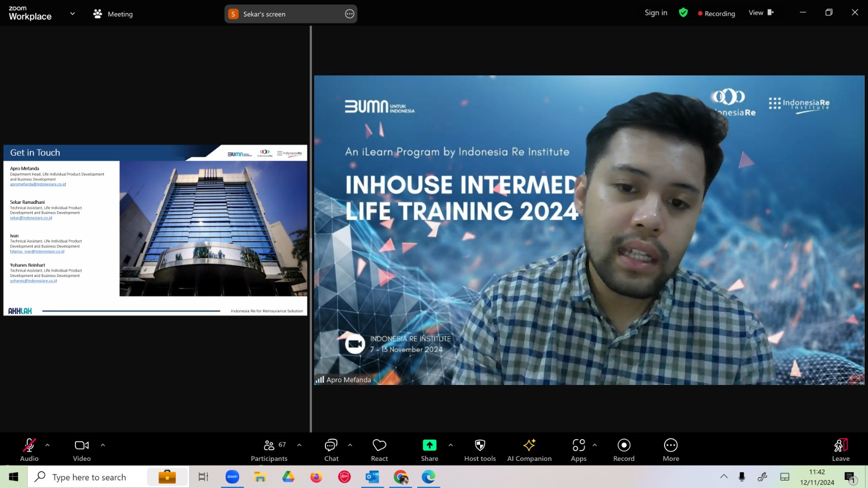Screen dimensions: 868x488
Task: Unmute the microphone via Audio button
Action: point(29,450)
